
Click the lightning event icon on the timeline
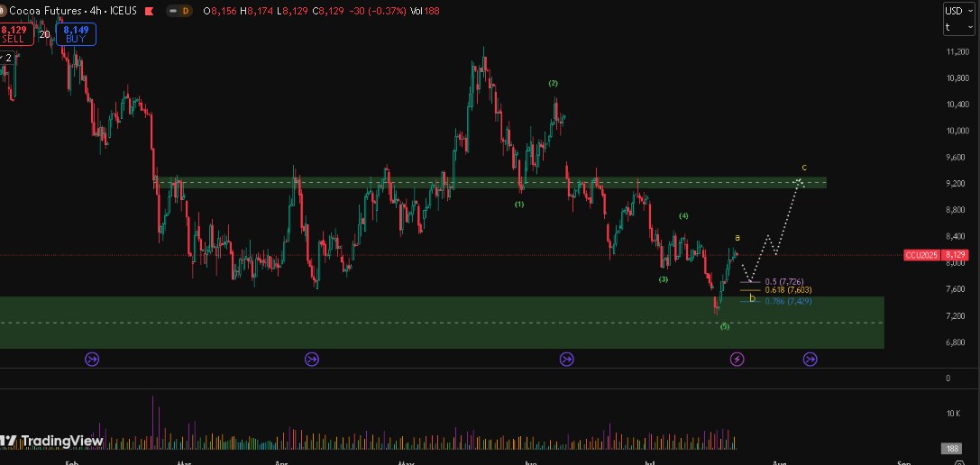737,359
